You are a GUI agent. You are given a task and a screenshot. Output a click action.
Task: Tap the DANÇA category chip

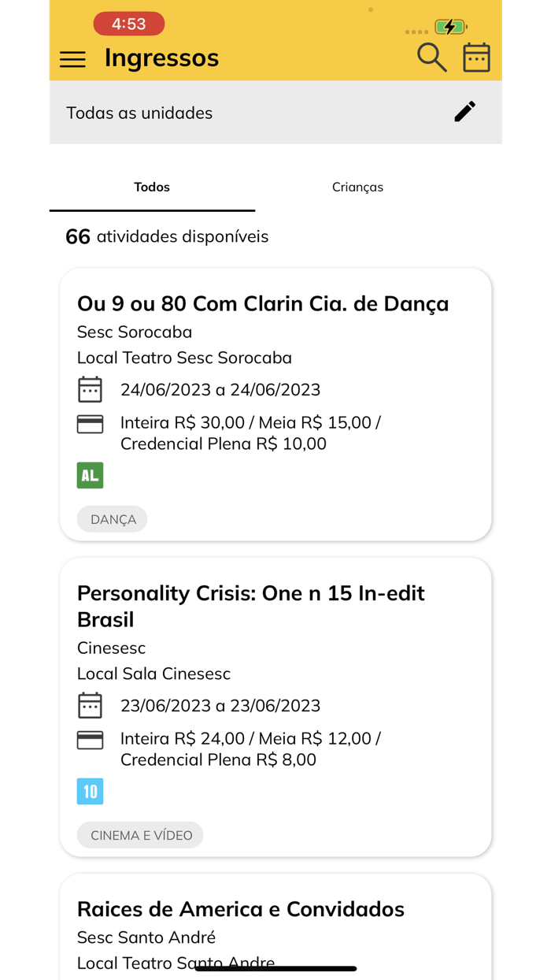coord(112,518)
